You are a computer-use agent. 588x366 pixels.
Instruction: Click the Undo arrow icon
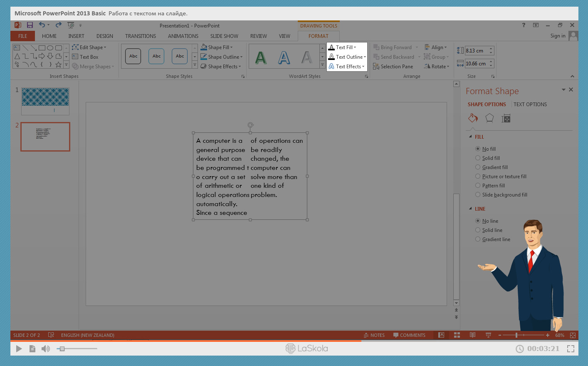coord(42,25)
